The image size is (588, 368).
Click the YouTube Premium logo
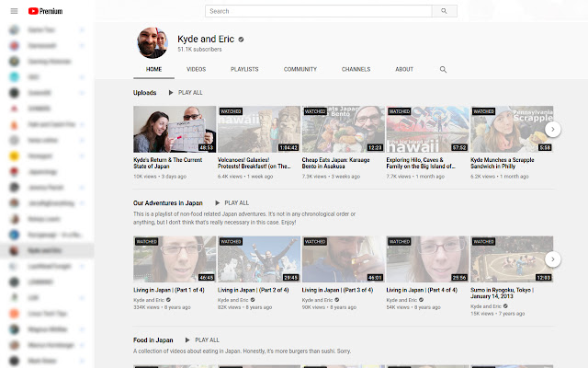coord(45,11)
